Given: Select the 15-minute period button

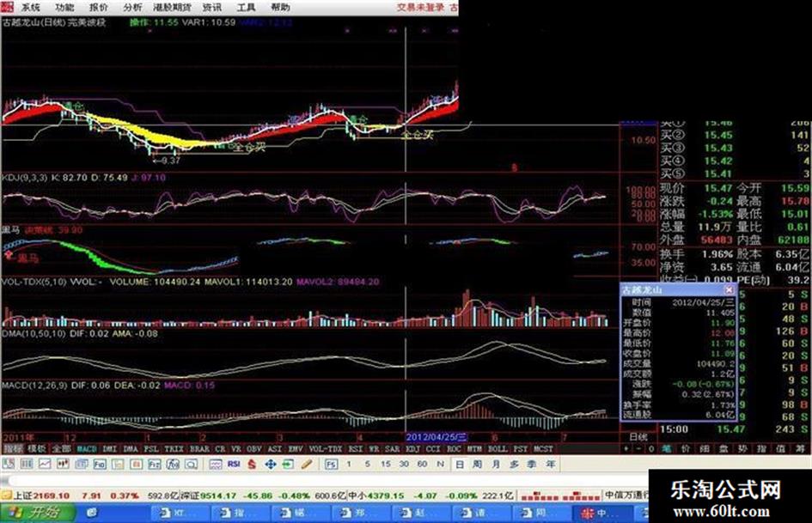Looking at the screenshot, I should click(386, 464).
